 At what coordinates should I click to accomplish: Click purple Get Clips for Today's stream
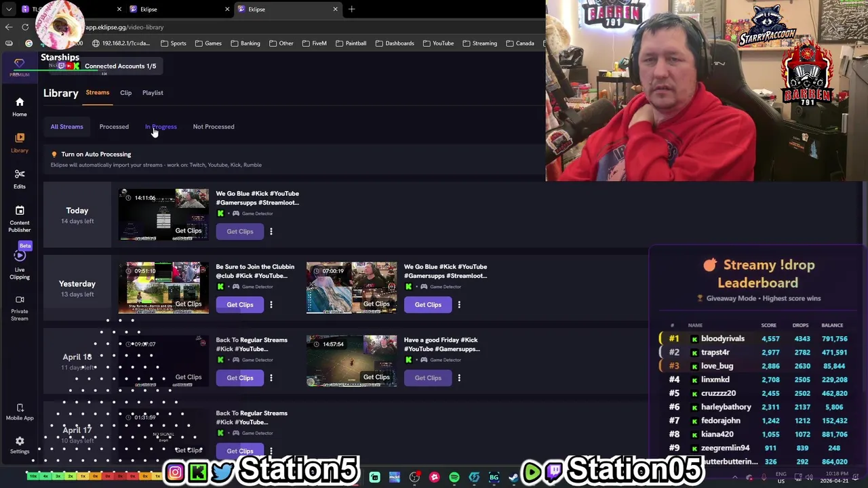coord(240,232)
